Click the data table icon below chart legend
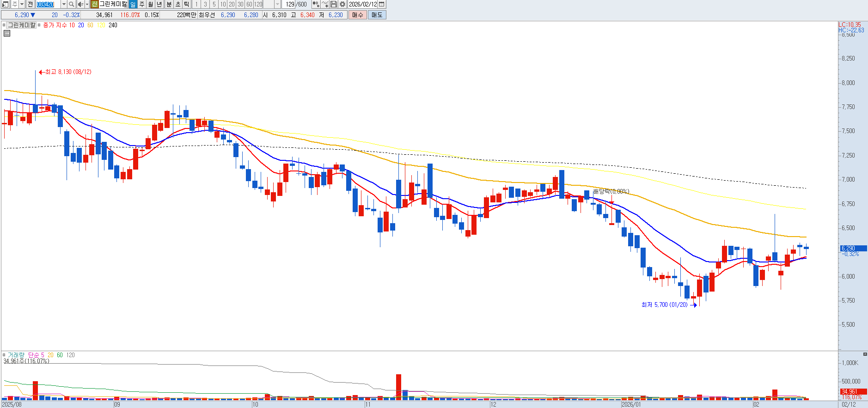This screenshot has height=408, width=868. point(7,33)
